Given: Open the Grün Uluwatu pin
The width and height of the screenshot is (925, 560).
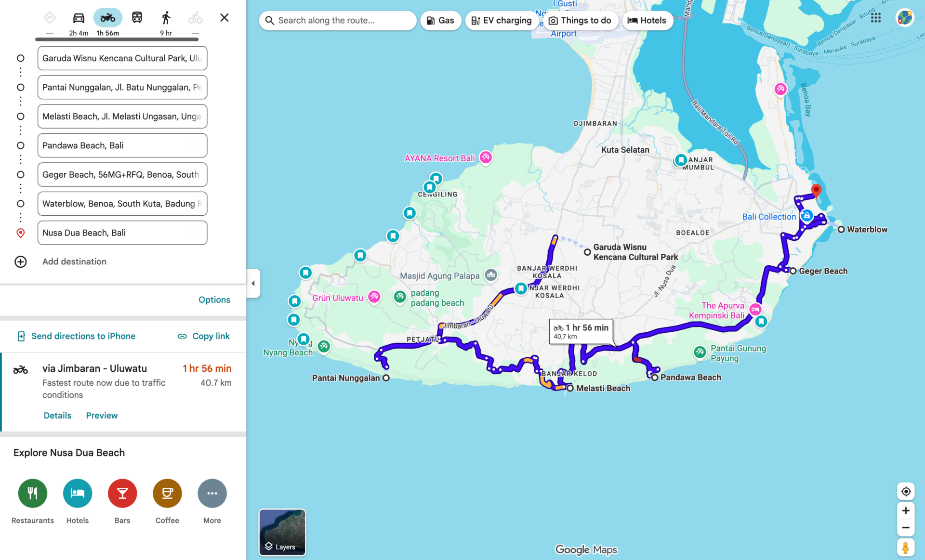Looking at the screenshot, I should (374, 297).
